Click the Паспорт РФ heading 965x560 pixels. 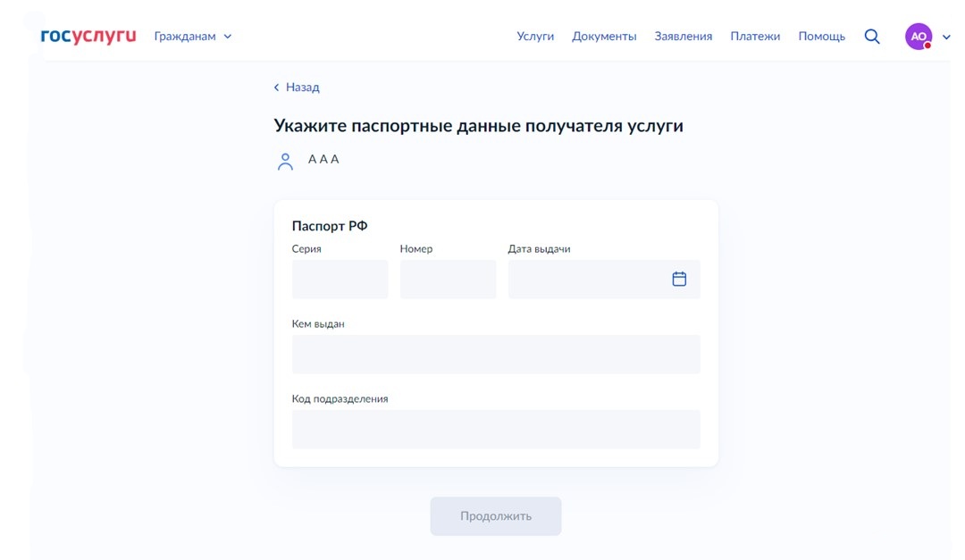point(329,226)
